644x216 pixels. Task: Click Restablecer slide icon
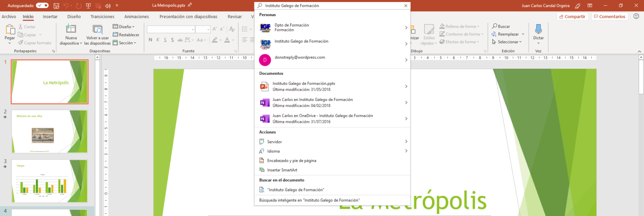pos(126,35)
